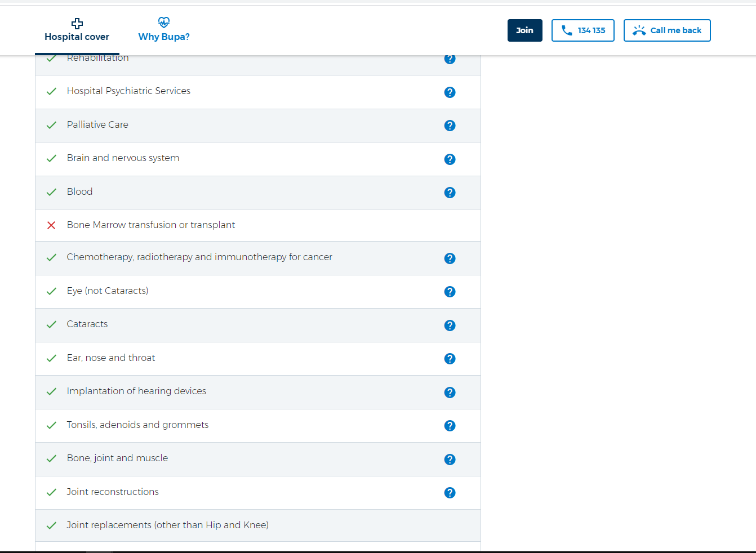This screenshot has height=553, width=756.
Task: Click help icon for Bone, joint and muscle
Action: (x=450, y=460)
